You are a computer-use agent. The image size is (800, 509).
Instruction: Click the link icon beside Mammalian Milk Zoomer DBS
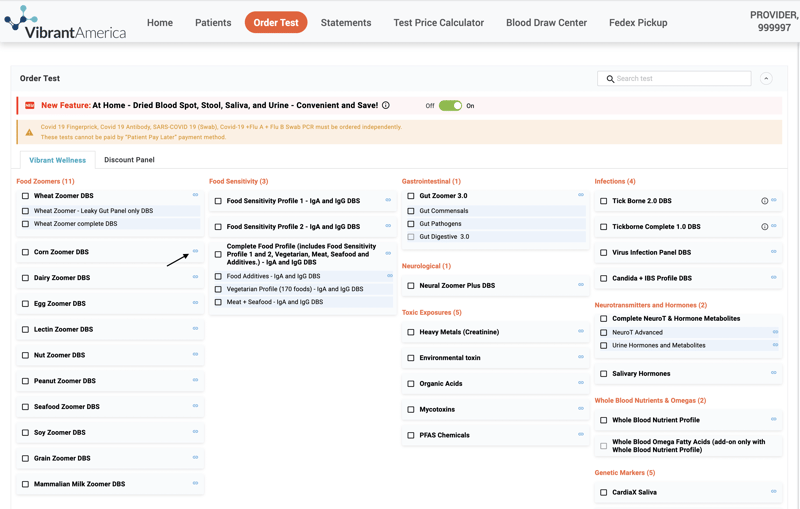tap(195, 483)
